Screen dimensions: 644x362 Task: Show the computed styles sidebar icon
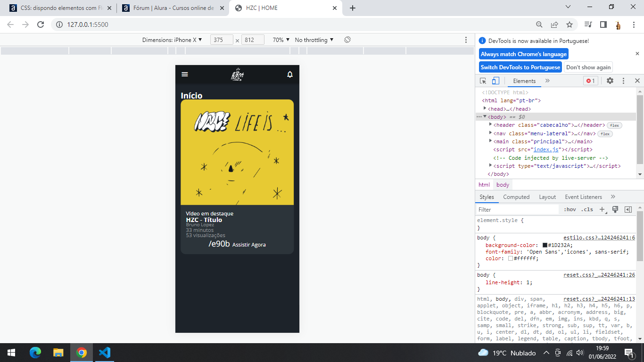click(628, 209)
